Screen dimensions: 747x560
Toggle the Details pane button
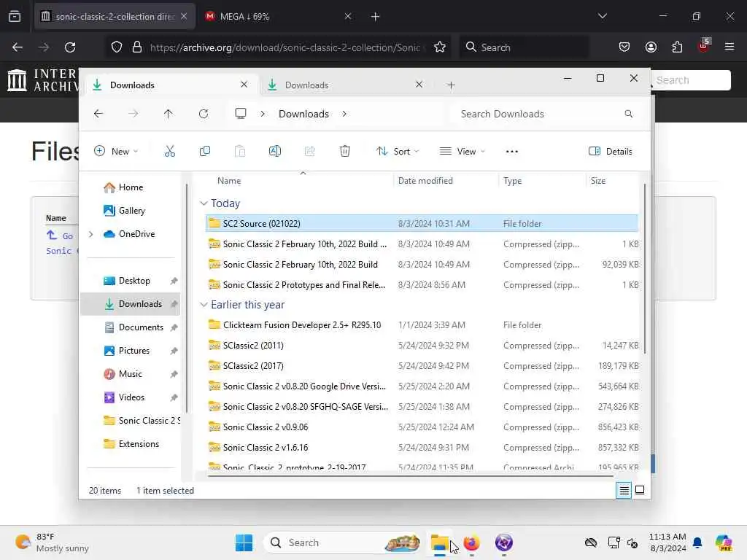[x=611, y=152]
